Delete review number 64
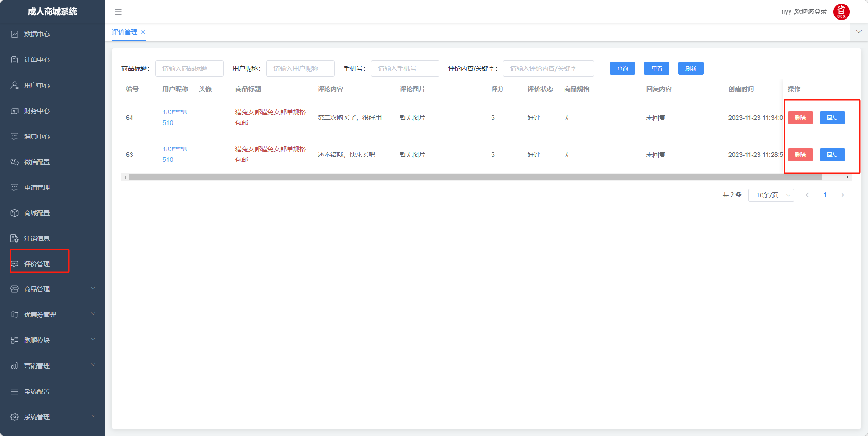 coord(800,118)
